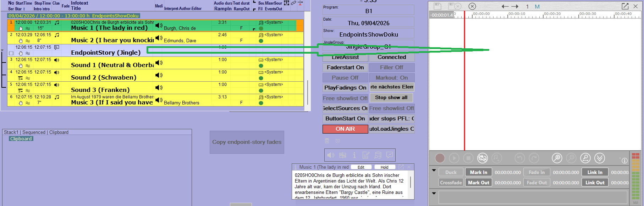Click the Link In button

click(x=595, y=172)
